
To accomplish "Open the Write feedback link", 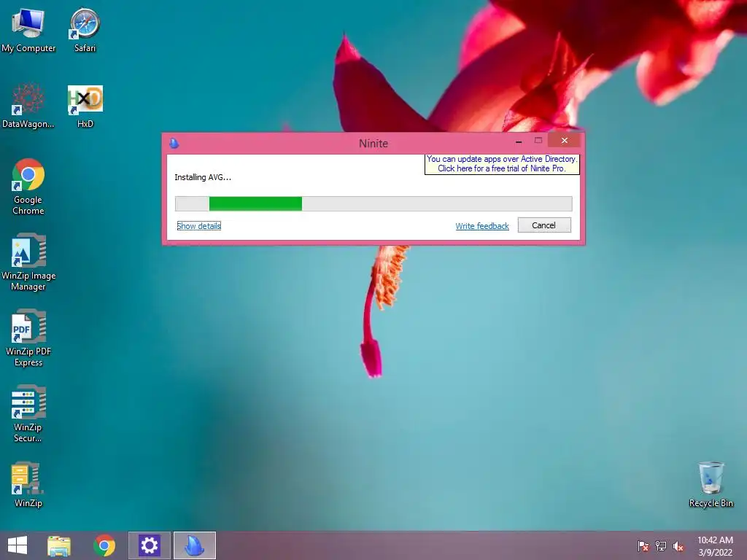I will click(482, 226).
